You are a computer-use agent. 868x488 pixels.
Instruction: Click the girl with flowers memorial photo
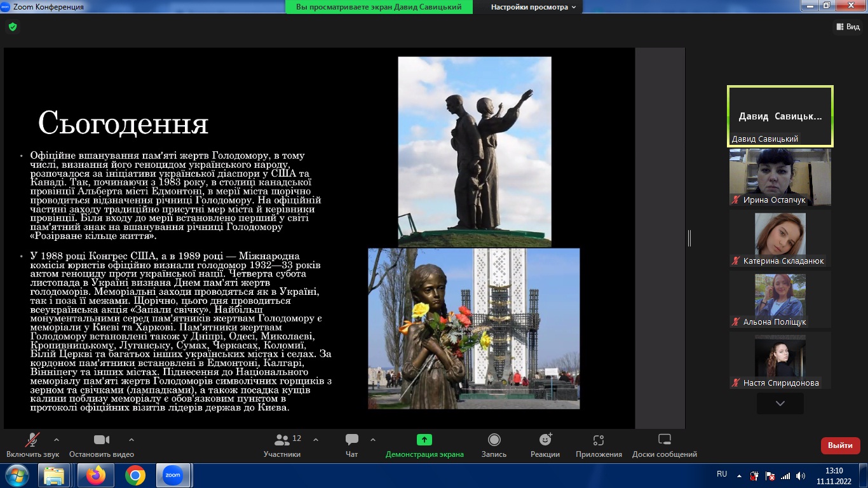click(473, 328)
